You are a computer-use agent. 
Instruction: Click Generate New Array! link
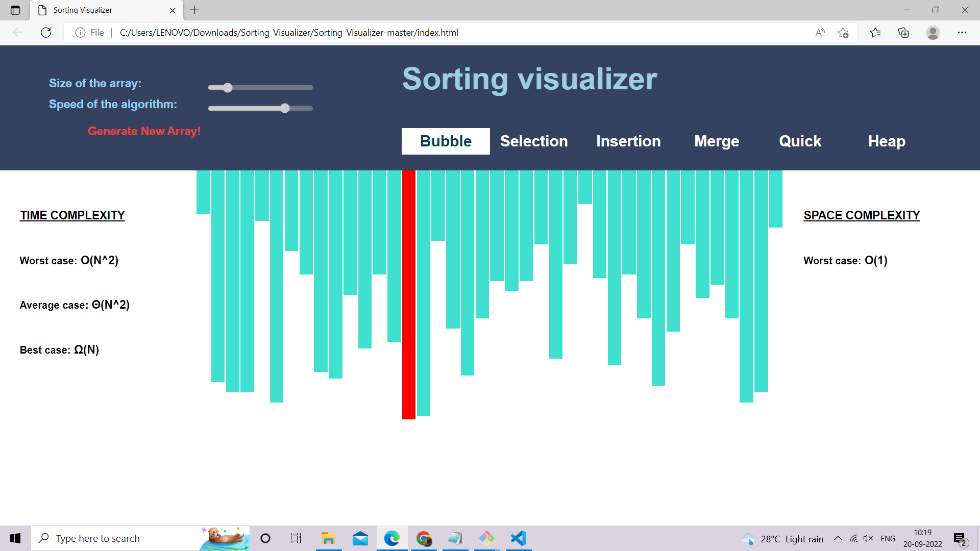(x=144, y=131)
